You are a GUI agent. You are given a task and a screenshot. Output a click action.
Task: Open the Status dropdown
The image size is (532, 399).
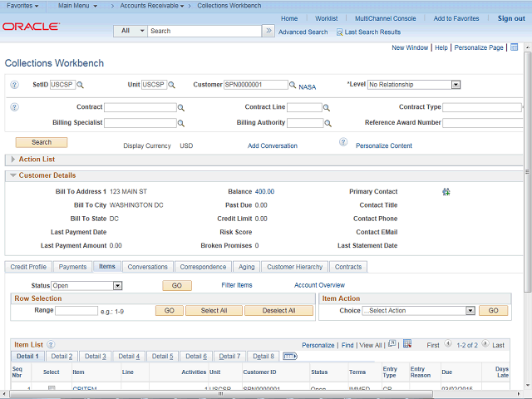tap(117, 286)
